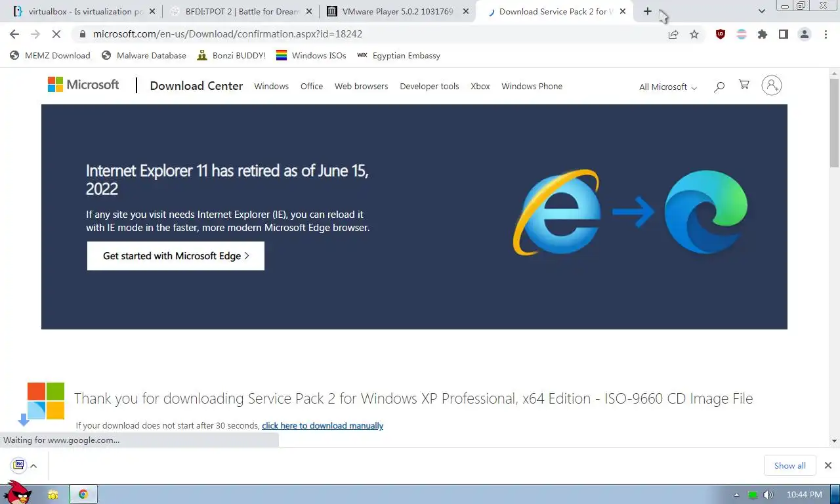This screenshot has width=840, height=504.
Task: Toggle the browser side panel icon
Action: (x=784, y=34)
